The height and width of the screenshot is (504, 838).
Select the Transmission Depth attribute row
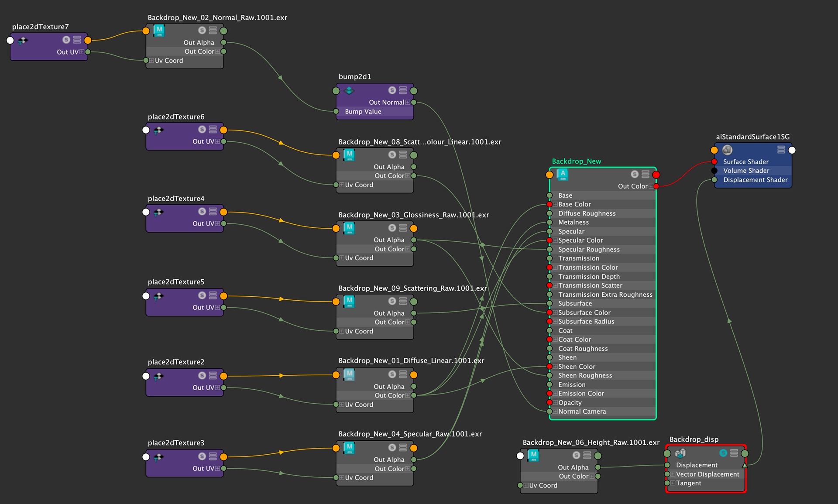pos(603,277)
